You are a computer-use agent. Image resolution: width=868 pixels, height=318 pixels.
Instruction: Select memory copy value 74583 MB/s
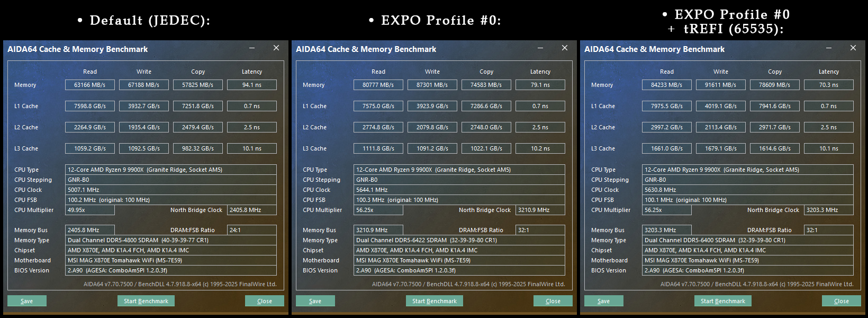click(486, 85)
